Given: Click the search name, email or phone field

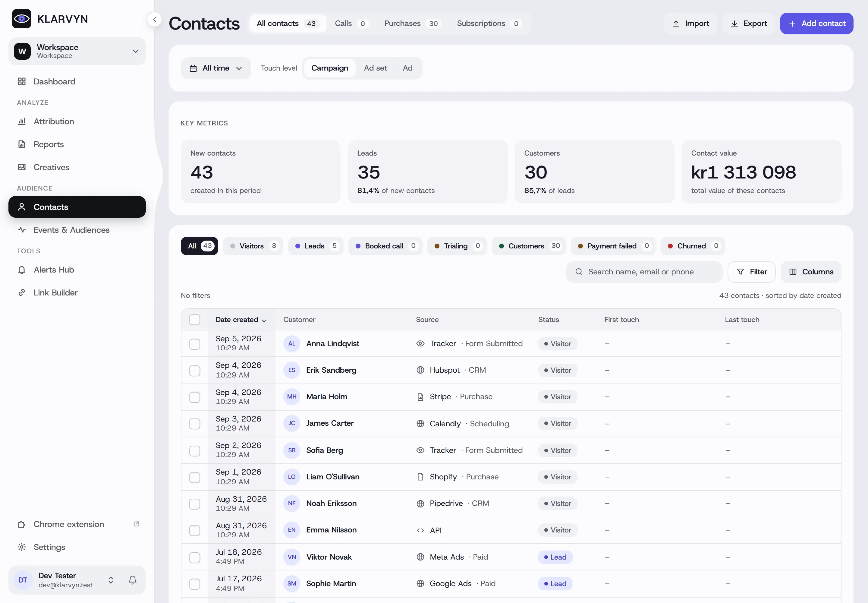Looking at the screenshot, I should click(x=644, y=272).
